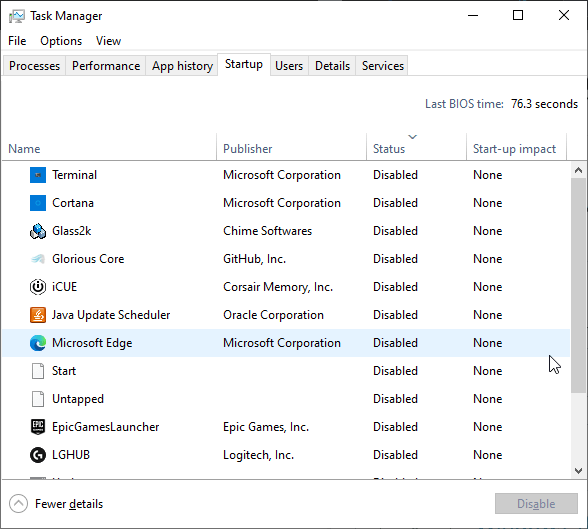
Task: Sort by the Publisher column header
Action: (x=291, y=147)
